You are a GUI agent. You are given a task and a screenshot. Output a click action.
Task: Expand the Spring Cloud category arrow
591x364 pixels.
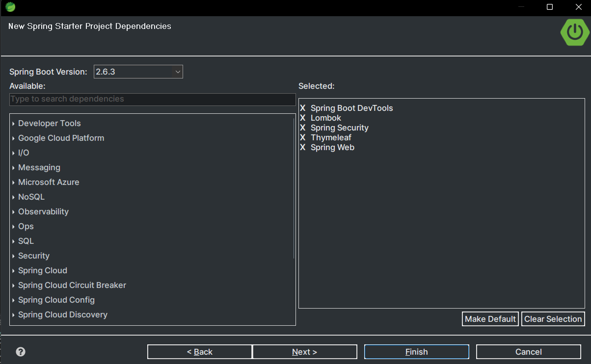(x=14, y=271)
